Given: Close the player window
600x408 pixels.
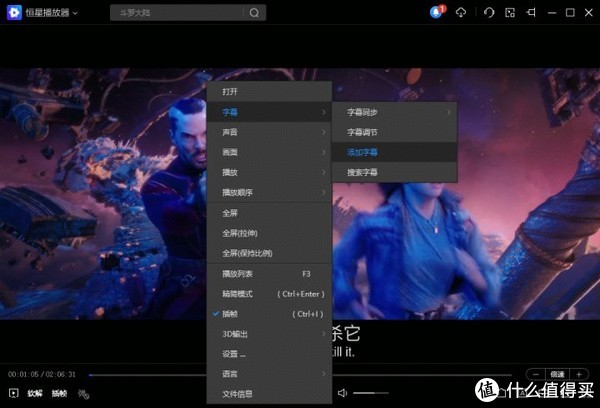Looking at the screenshot, I should [x=589, y=13].
